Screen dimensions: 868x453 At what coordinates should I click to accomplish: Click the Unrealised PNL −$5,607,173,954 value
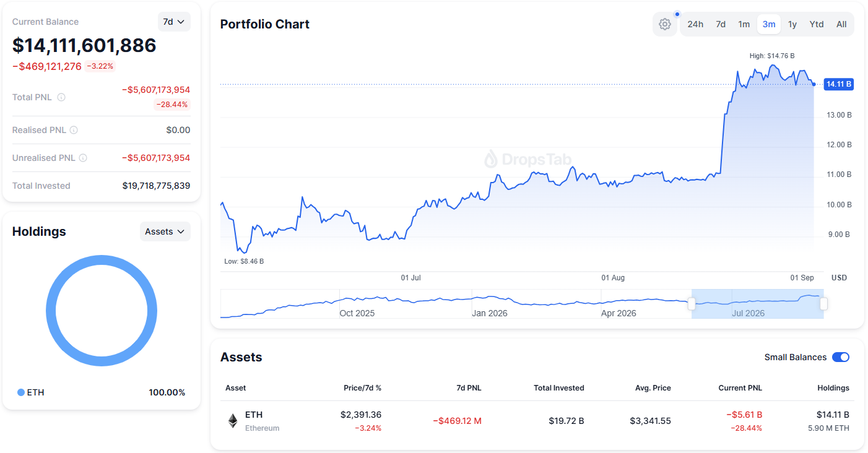pos(155,158)
